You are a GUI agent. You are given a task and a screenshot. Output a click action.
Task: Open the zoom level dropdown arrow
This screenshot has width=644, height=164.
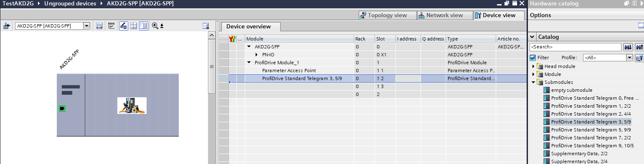point(162,26)
